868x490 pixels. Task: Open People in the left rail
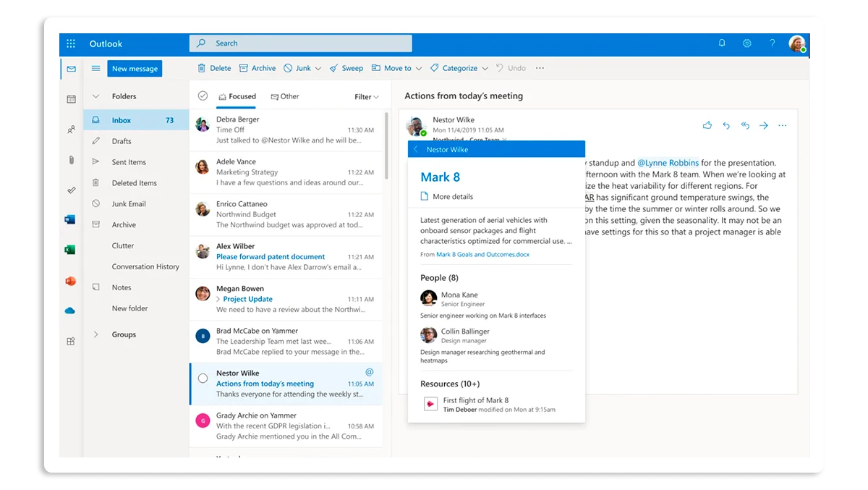71,130
